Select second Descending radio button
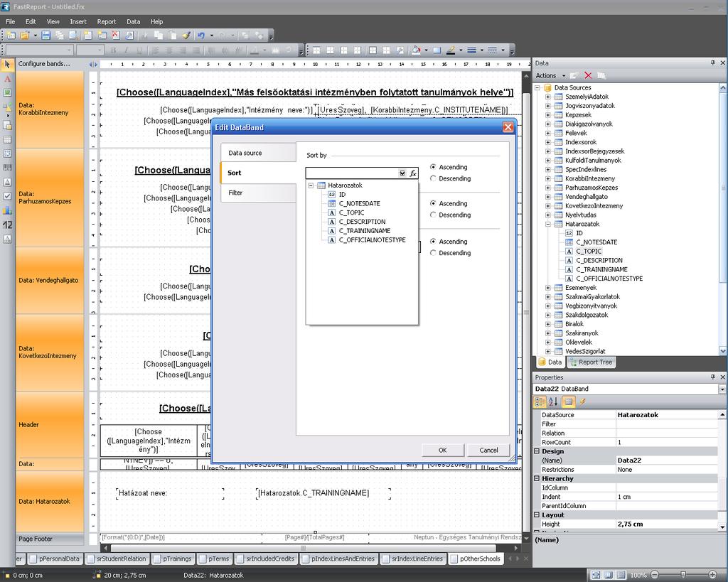728x582 pixels. point(433,215)
